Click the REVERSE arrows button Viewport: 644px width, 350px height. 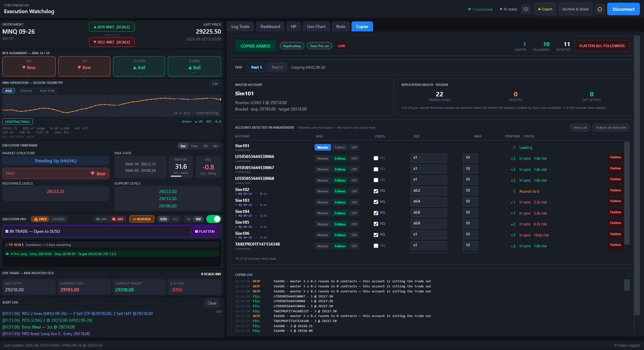click(142, 219)
